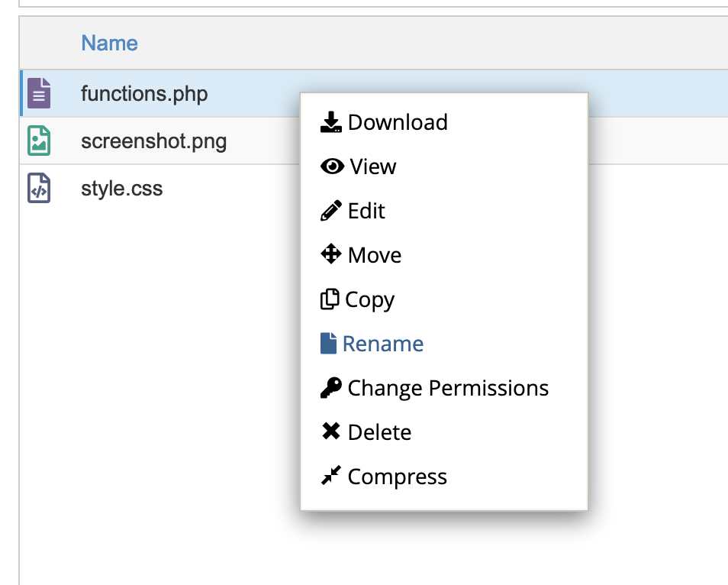Viewport: 728px width, 585px height.
Task: Select Compress in the context menu
Action: (398, 477)
